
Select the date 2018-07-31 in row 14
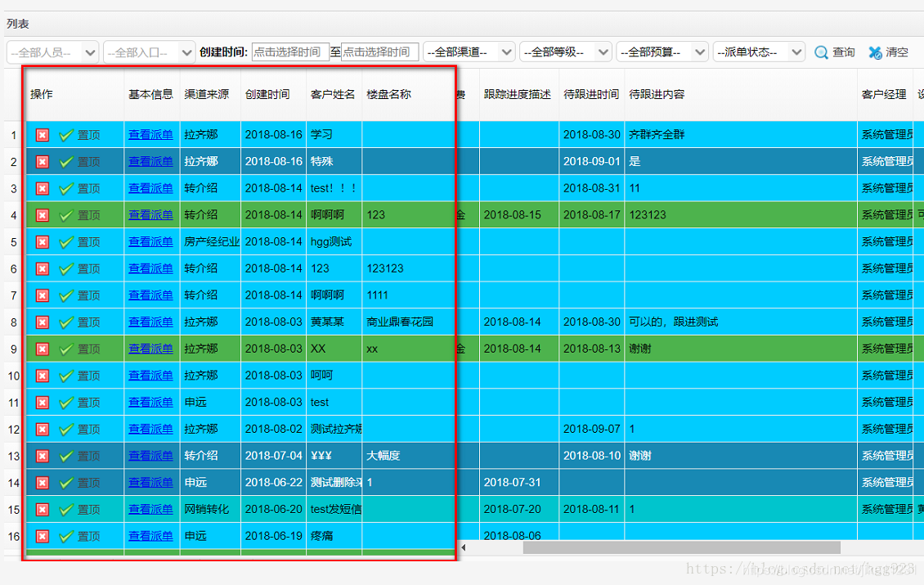pyautogui.click(x=512, y=483)
